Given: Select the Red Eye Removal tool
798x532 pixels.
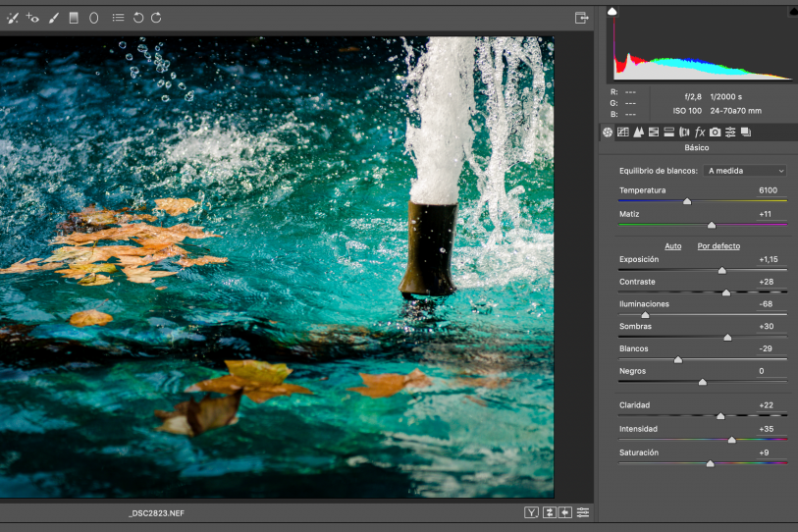Looking at the screenshot, I should point(32,18).
